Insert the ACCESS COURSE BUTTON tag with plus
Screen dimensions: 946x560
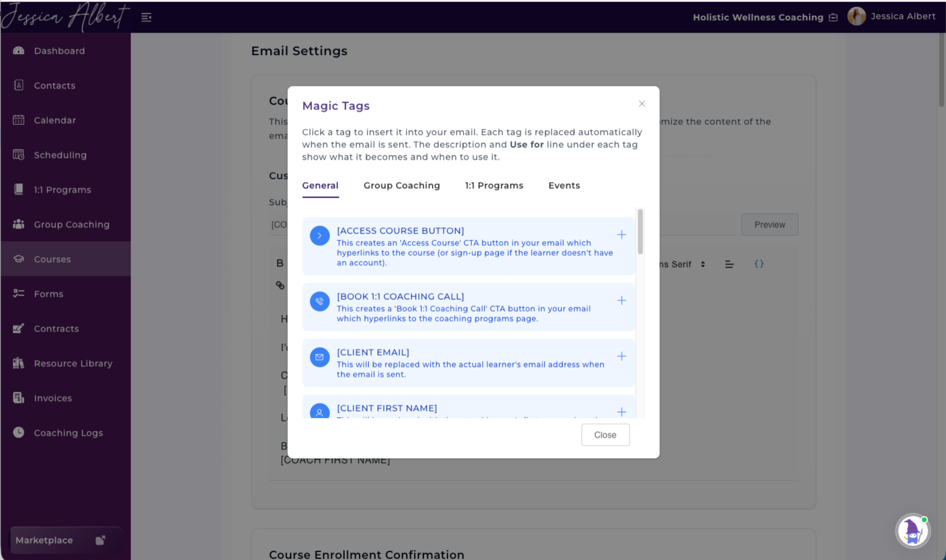621,235
